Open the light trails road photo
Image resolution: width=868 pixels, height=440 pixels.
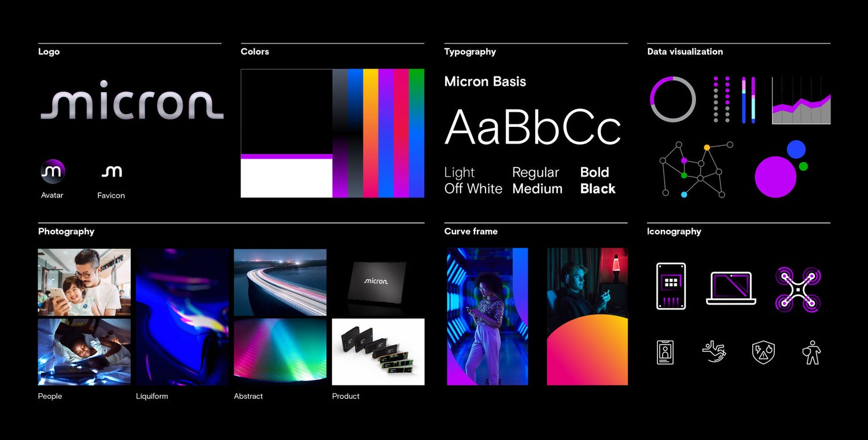(280, 283)
